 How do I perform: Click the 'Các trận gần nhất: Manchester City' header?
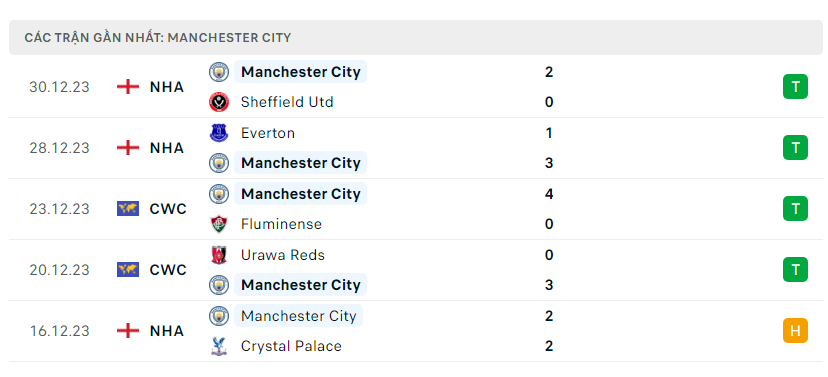[x=416, y=37]
